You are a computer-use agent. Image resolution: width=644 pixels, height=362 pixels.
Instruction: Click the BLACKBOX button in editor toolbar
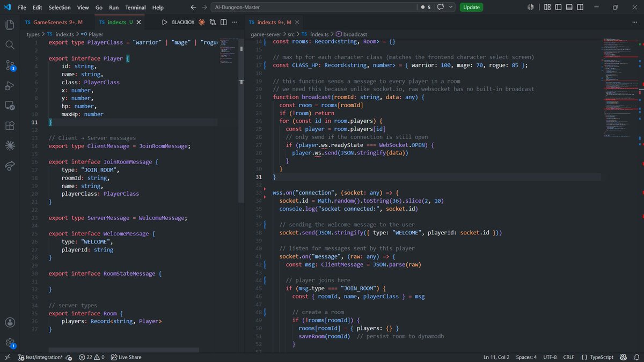pyautogui.click(x=183, y=23)
